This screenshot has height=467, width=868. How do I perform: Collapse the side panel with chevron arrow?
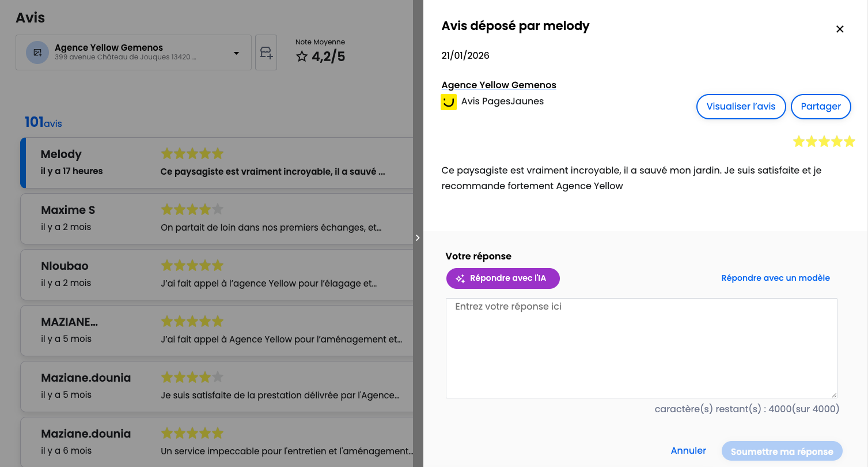point(418,238)
